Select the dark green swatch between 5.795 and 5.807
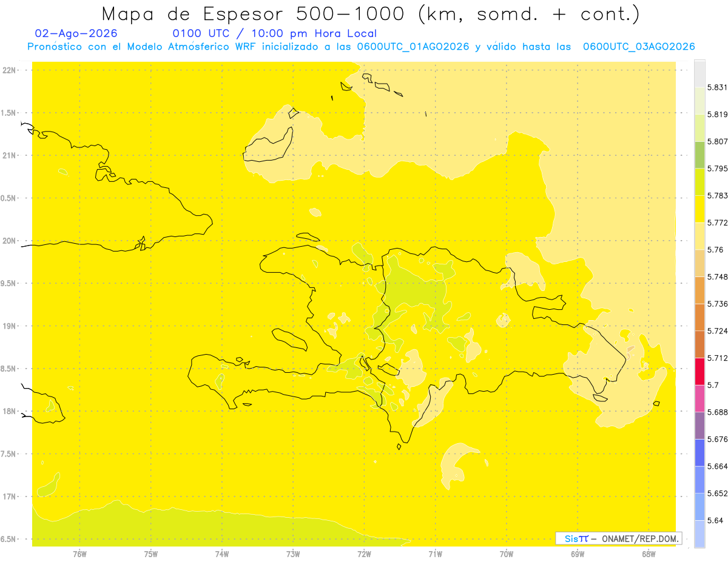This screenshot has height=562, width=728. click(699, 155)
